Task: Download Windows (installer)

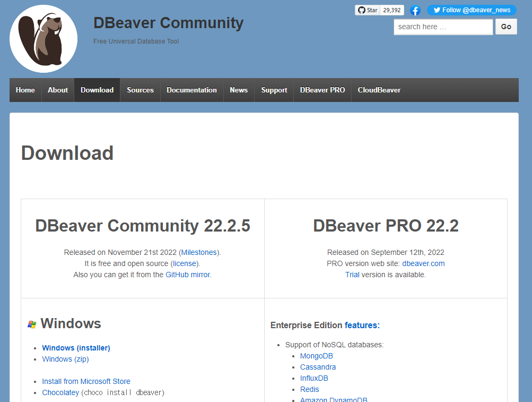Action: point(76,348)
